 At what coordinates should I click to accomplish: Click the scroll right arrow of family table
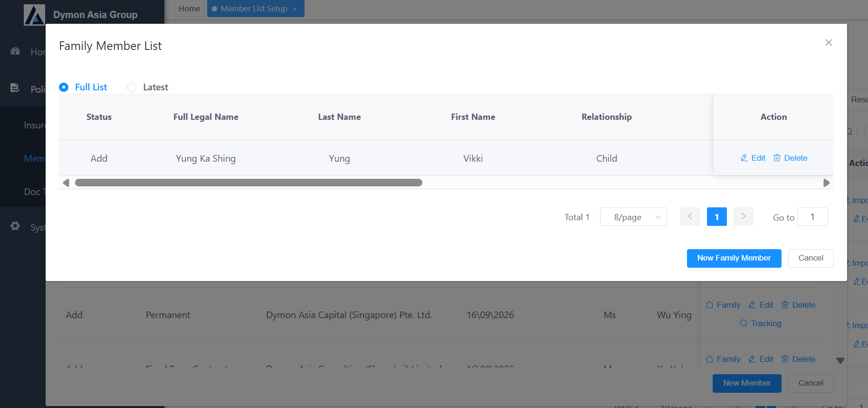827,183
